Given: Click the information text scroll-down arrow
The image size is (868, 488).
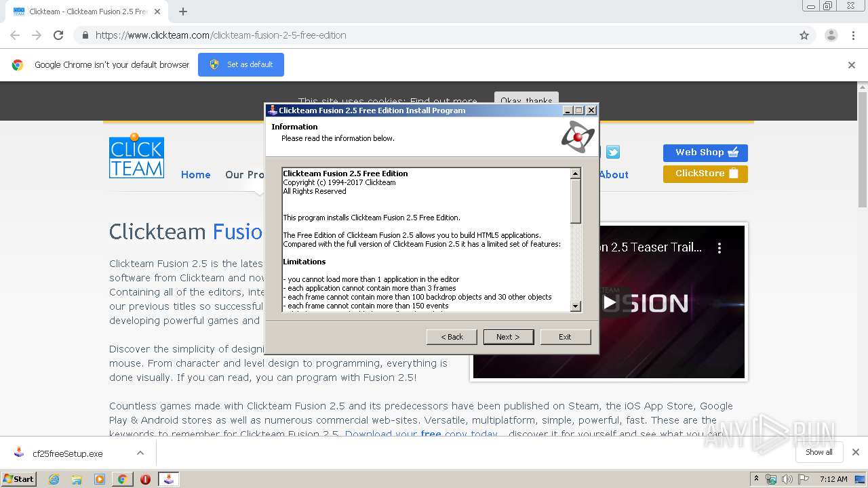Looking at the screenshot, I should tap(576, 306).
